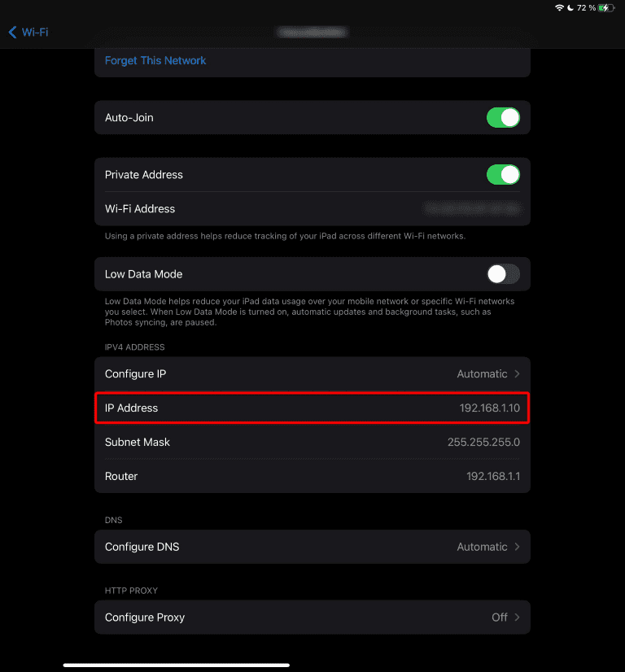This screenshot has width=625, height=672.
Task: Enable Low Data Mode switch
Action: point(503,274)
